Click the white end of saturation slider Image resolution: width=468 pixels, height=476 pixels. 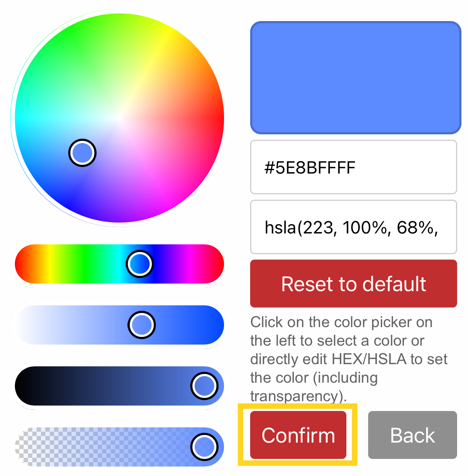23,325
